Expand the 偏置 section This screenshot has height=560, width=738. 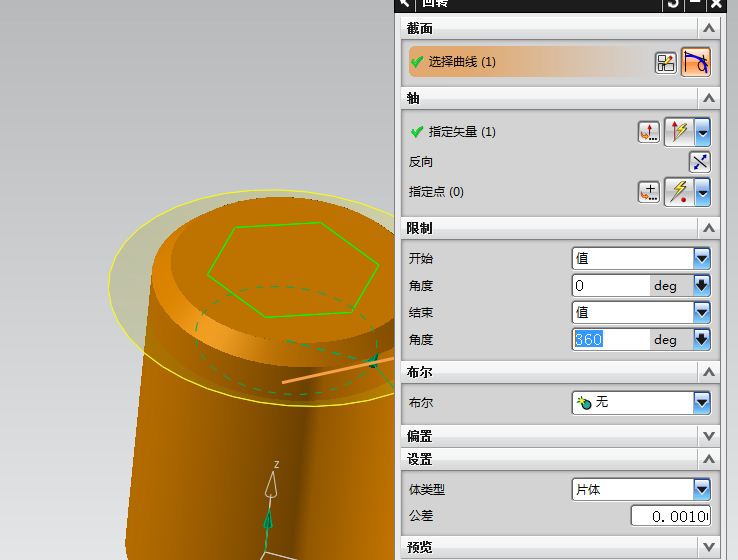(709, 436)
